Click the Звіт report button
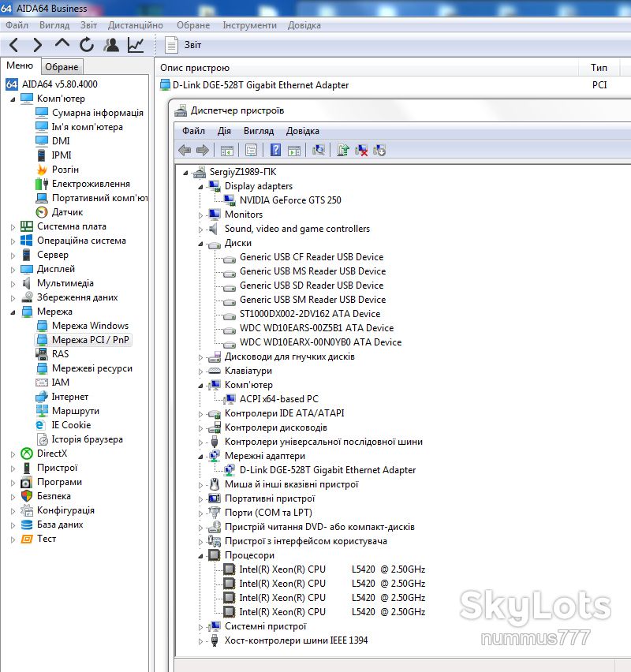Viewport: 631px width, 672px height. click(x=183, y=45)
